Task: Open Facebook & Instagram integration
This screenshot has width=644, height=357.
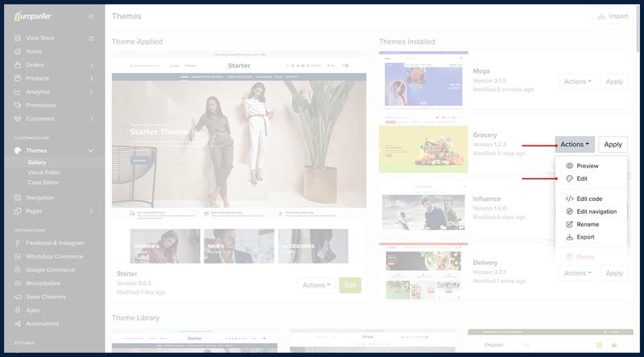Action: tap(55, 243)
